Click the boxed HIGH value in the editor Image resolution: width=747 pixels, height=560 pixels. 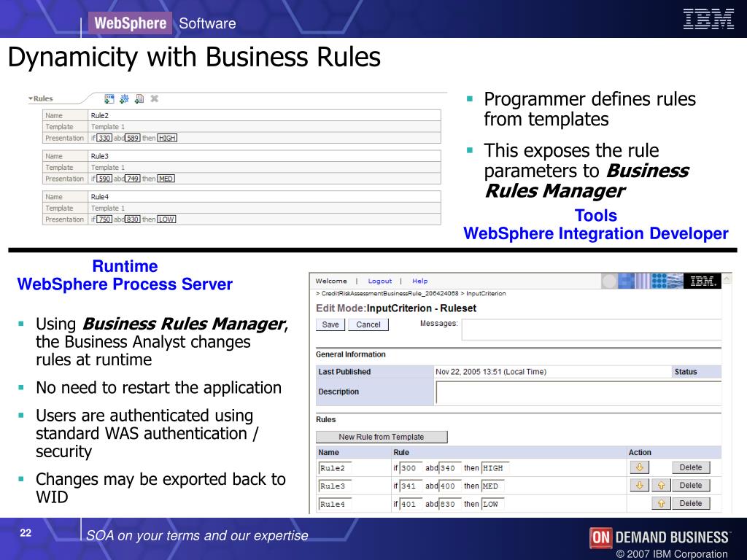coord(167,138)
